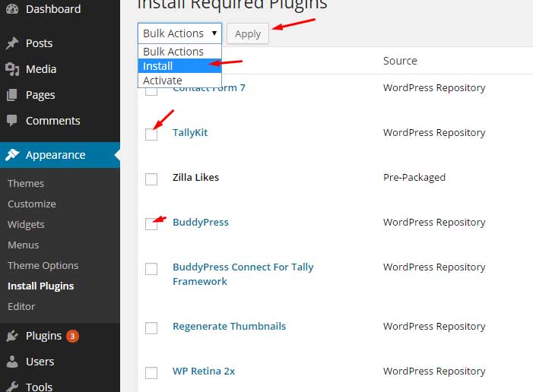Tick the BuddyPress checkbox
533x392 pixels.
[x=151, y=224]
